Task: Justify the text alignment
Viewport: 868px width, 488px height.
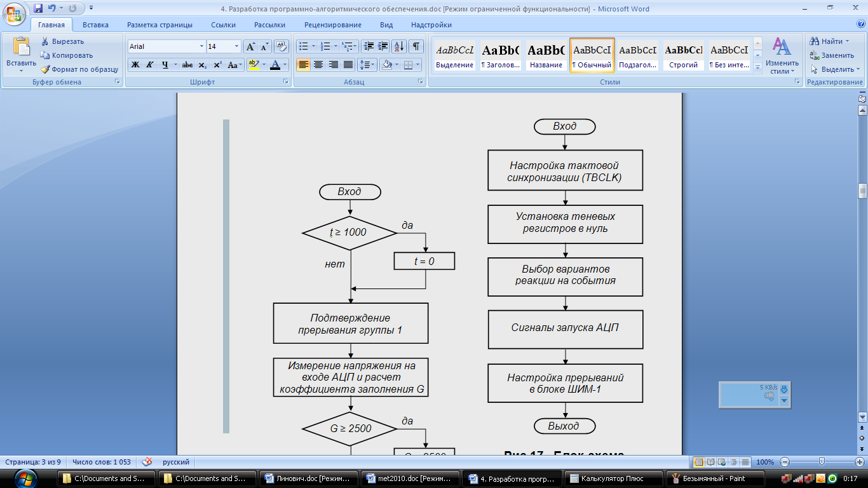Action: pyautogui.click(x=348, y=65)
